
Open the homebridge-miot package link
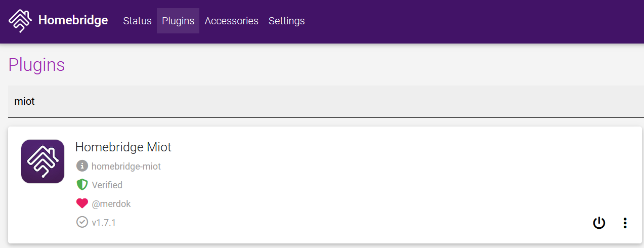point(126,166)
